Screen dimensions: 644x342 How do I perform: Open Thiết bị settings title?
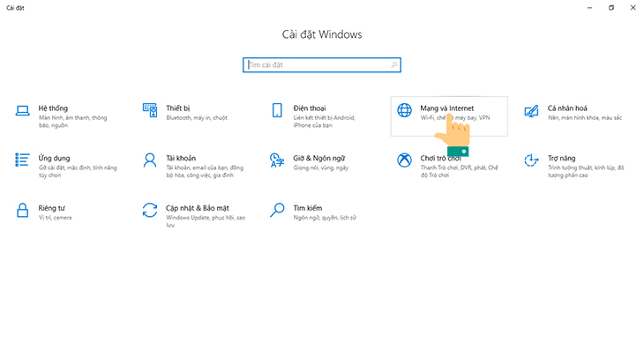[178, 108]
